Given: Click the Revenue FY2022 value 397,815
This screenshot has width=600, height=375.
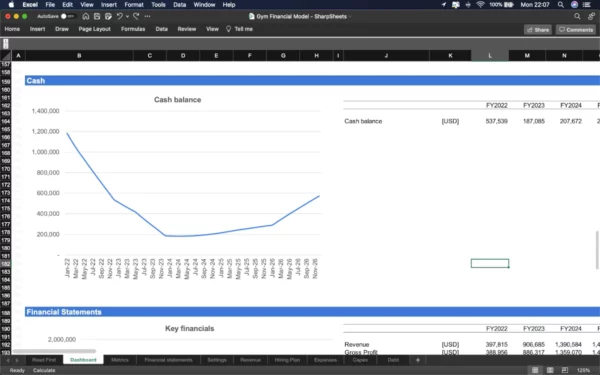Looking at the screenshot, I should [x=496, y=344].
